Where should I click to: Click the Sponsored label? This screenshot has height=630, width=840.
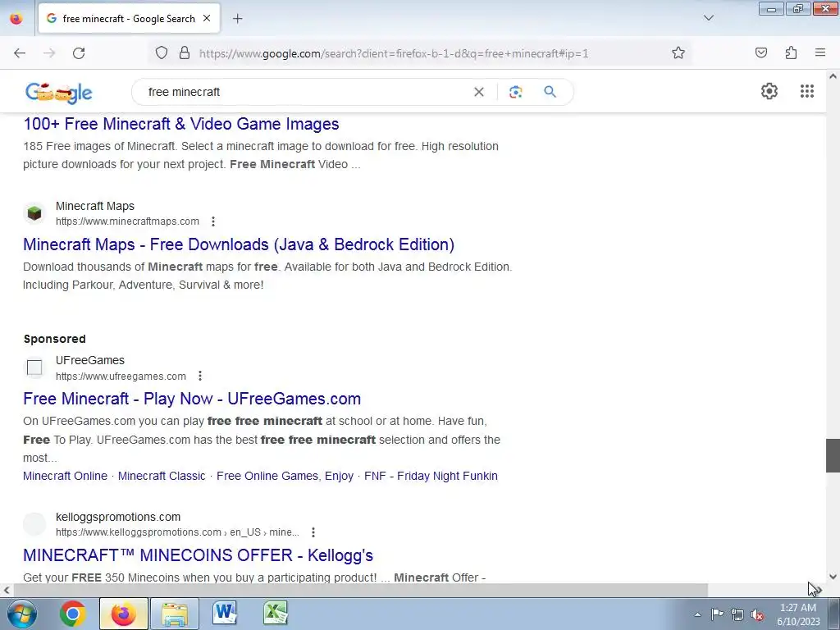[55, 339]
